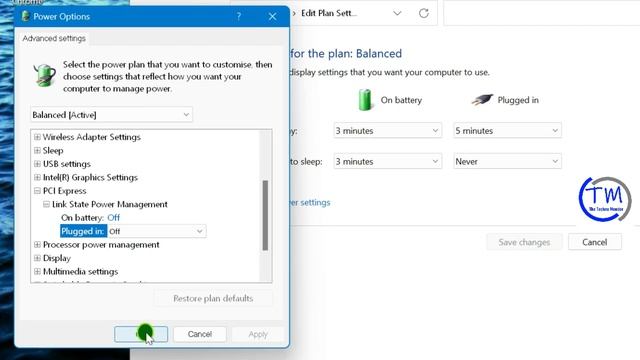Screen dimensions: 640x360
Task: Click Save changes in Edit Plan Settings
Action: (x=524, y=242)
